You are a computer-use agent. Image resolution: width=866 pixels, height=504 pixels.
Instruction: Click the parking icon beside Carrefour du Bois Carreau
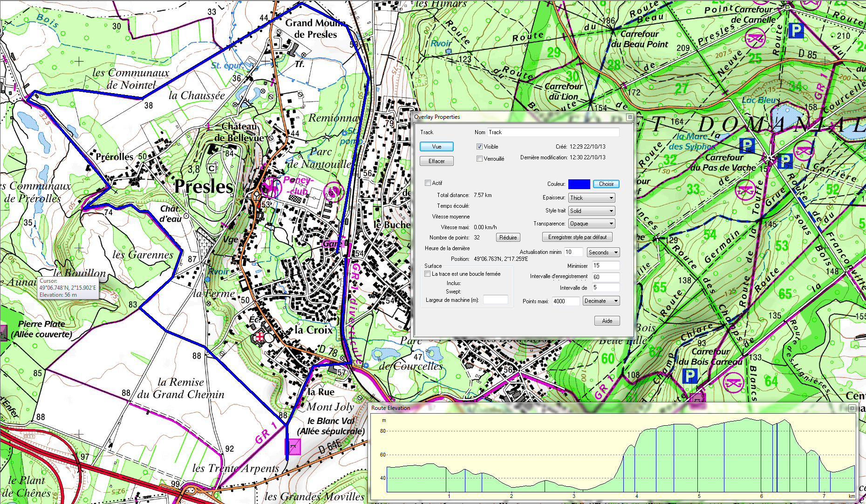(689, 376)
